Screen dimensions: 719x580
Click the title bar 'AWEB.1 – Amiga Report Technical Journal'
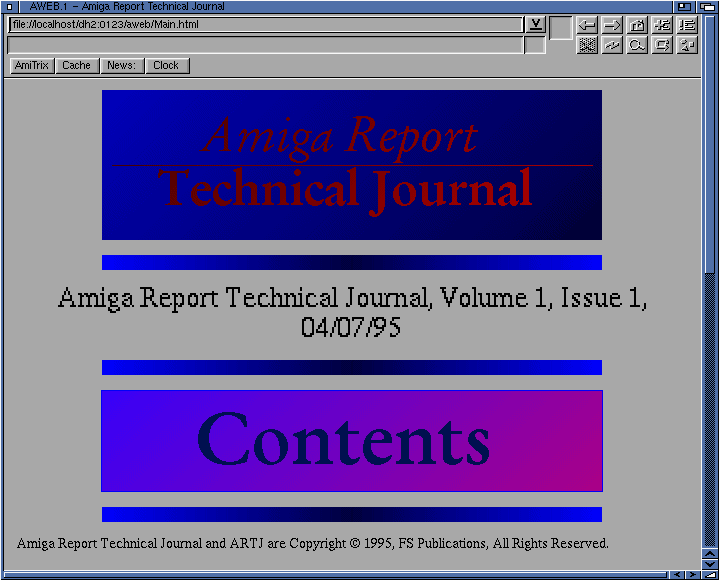click(127, 6)
